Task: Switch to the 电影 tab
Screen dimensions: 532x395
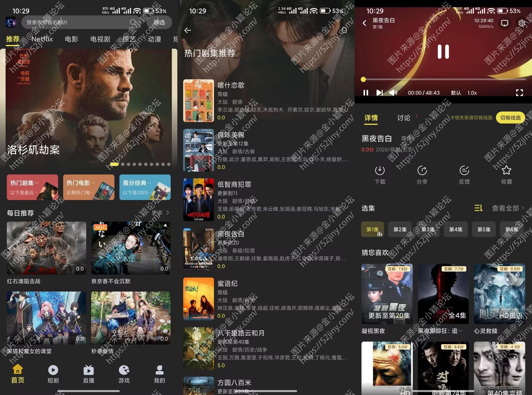Action: point(71,39)
